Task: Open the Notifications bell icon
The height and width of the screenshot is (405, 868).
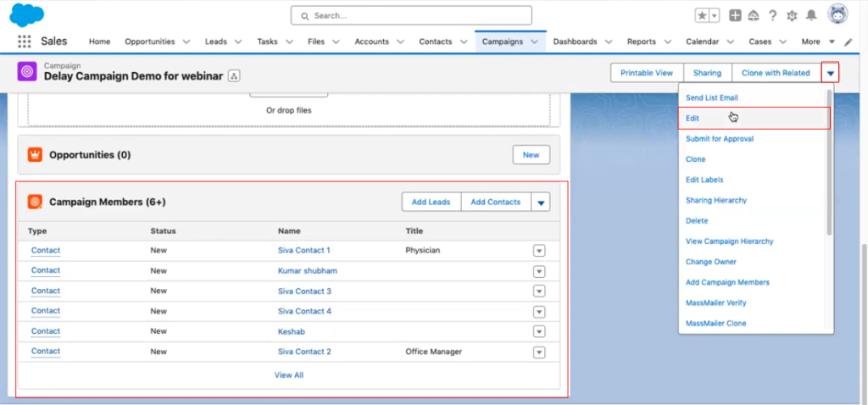Action: pyautogui.click(x=811, y=15)
